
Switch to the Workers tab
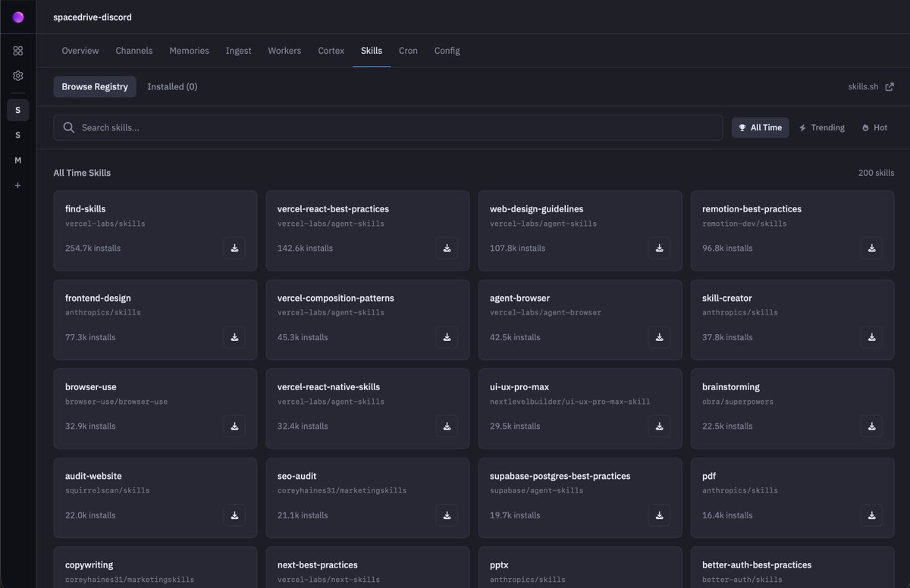tap(284, 51)
